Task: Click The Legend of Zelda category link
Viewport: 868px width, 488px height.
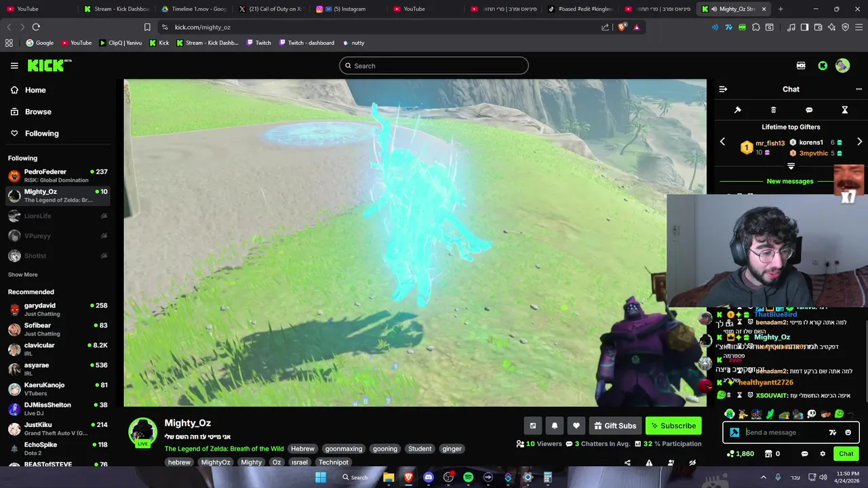Action: 224,449
